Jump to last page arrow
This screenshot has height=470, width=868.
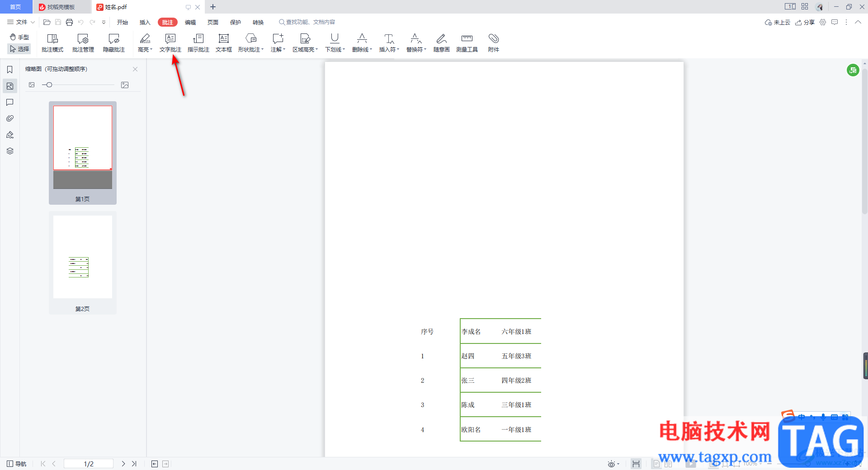(x=134, y=464)
